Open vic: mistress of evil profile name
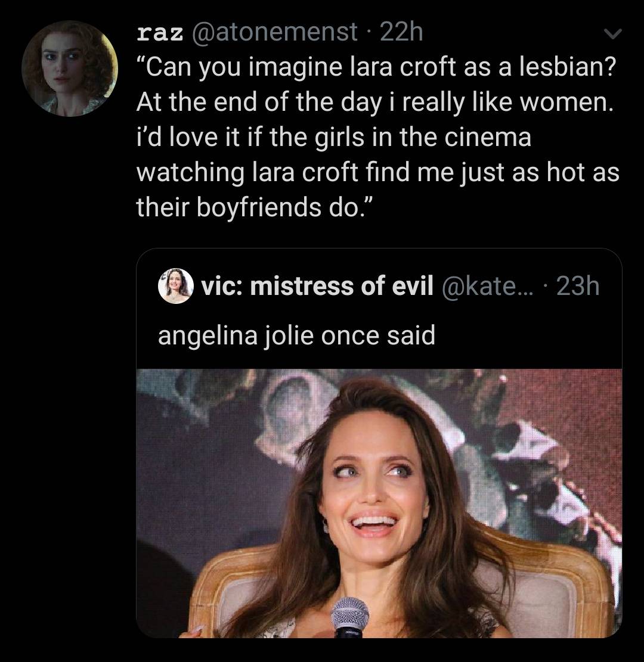The width and height of the screenshot is (644, 662). click(317, 287)
